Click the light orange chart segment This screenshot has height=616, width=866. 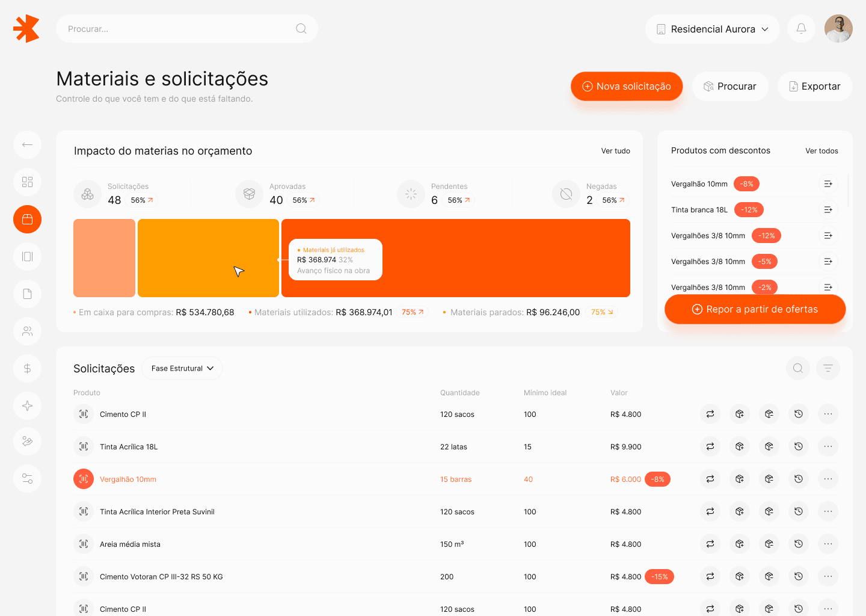point(104,258)
